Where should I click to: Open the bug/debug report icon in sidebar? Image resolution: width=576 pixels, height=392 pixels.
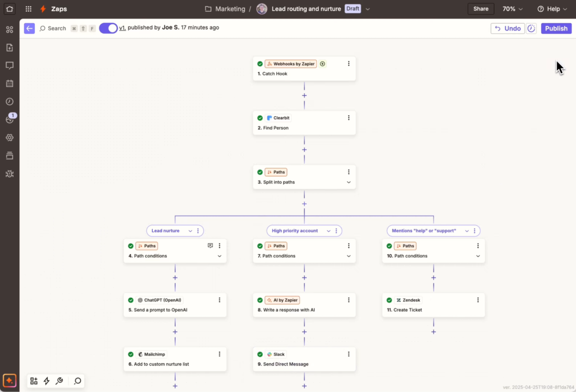click(x=9, y=174)
